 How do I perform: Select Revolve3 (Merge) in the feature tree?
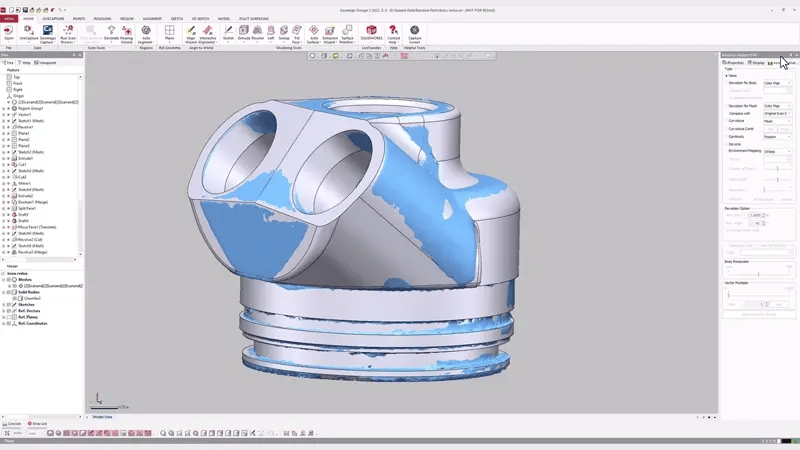(33, 252)
